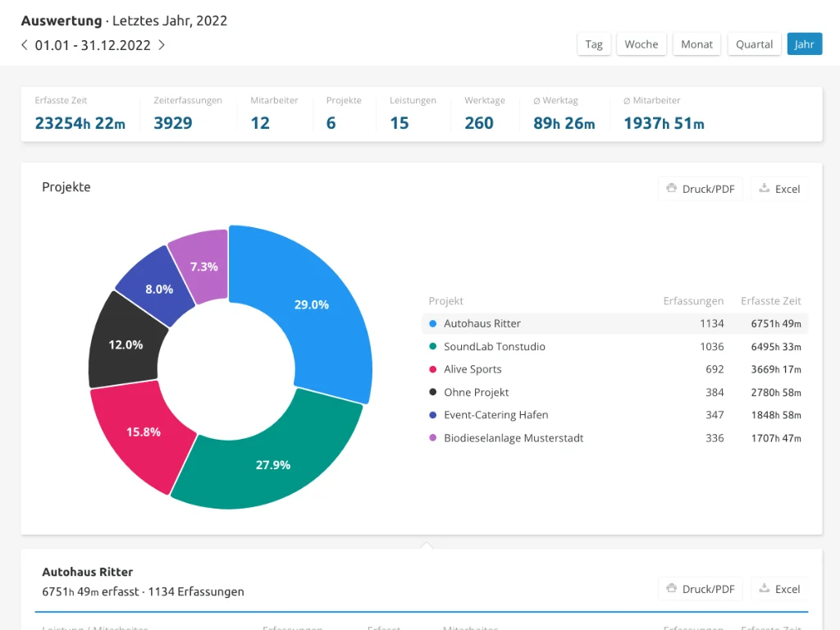840x630 pixels.
Task: Go to previous year with left chevron
Action: pos(24,45)
